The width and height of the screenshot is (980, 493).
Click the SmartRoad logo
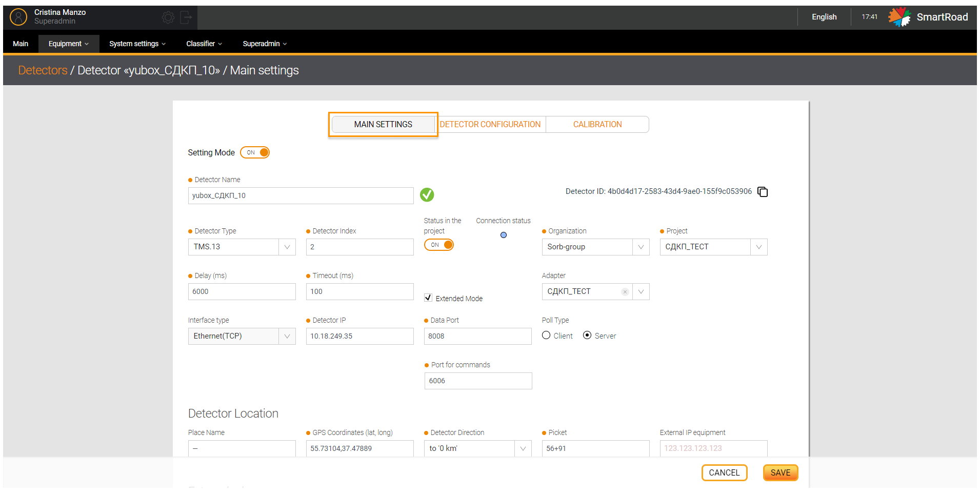(928, 17)
